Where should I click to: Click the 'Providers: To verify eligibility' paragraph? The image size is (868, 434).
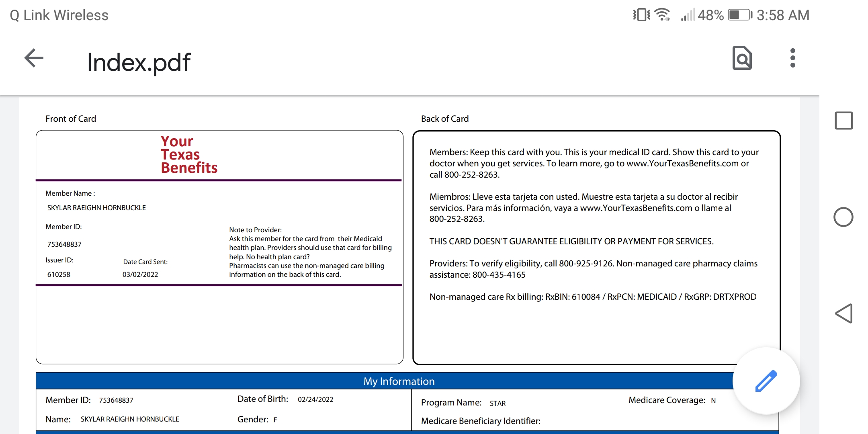click(x=594, y=269)
